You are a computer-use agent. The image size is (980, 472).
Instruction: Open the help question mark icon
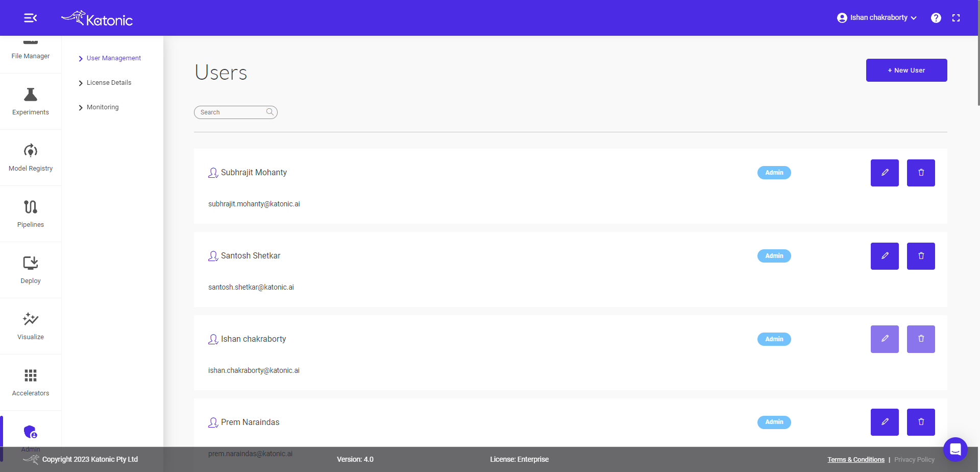[936, 18]
